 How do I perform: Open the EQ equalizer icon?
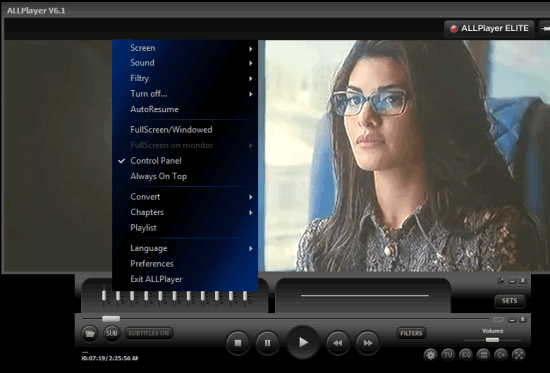(x=465, y=355)
